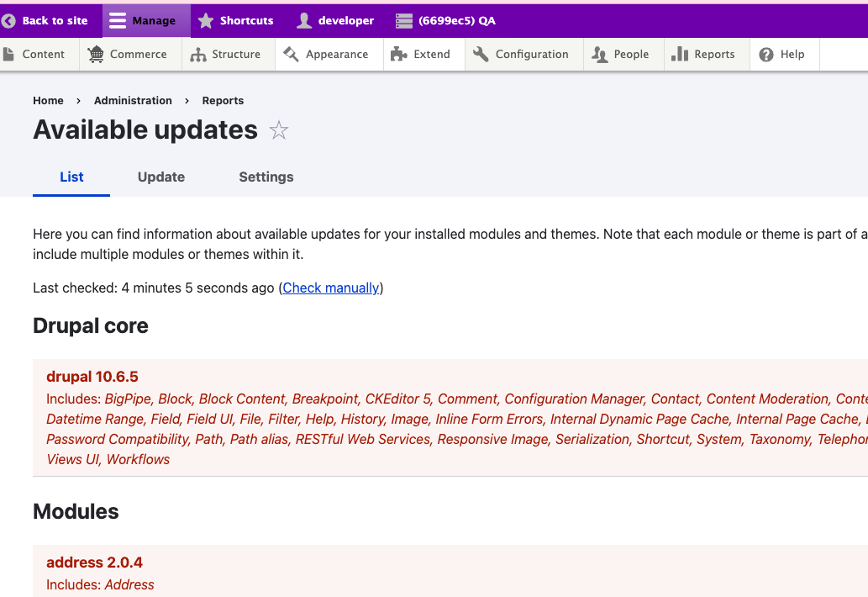The height and width of the screenshot is (597, 868).
Task: Open the Commerce cart menu
Action: tap(128, 55)
